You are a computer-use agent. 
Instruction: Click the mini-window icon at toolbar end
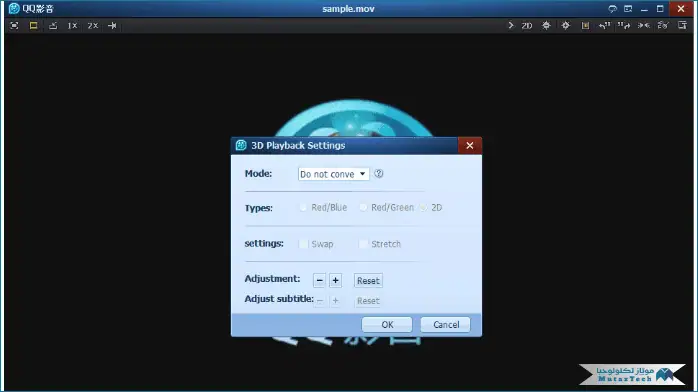pyautogui.click(x=682, y=25)
